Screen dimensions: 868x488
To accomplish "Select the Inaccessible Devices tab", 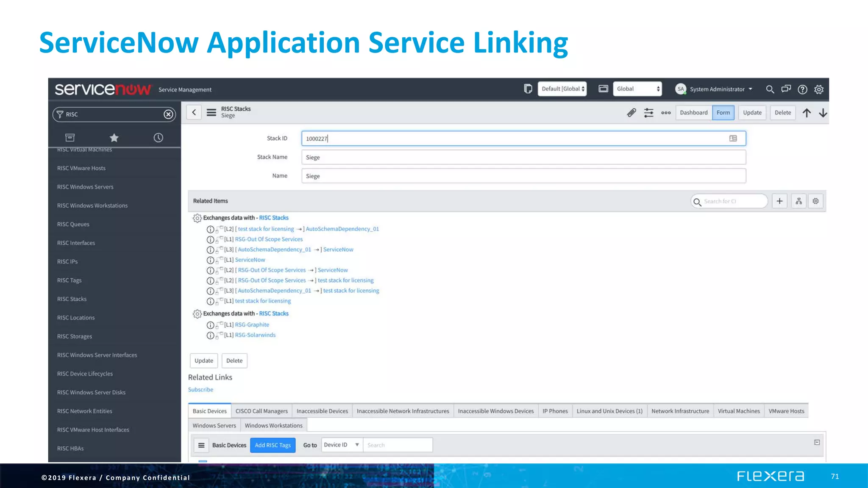I will click(x=322, y=411).
